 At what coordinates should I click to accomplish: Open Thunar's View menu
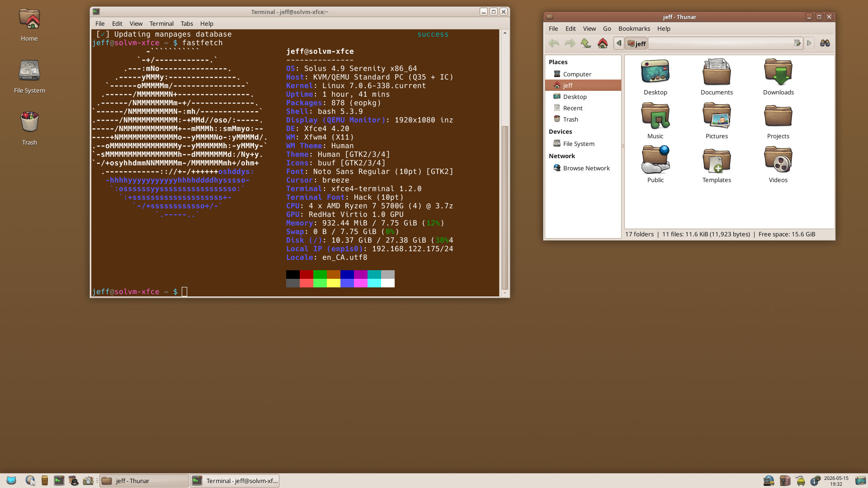589,28
